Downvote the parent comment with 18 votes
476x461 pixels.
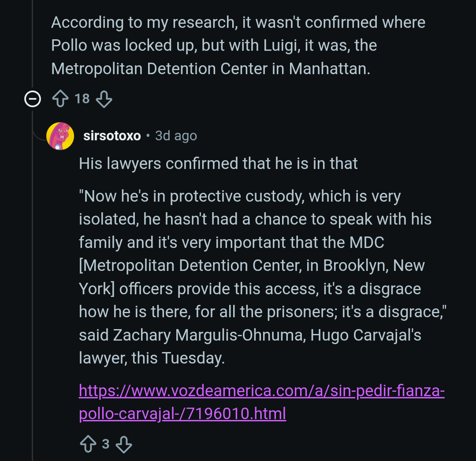104,99
